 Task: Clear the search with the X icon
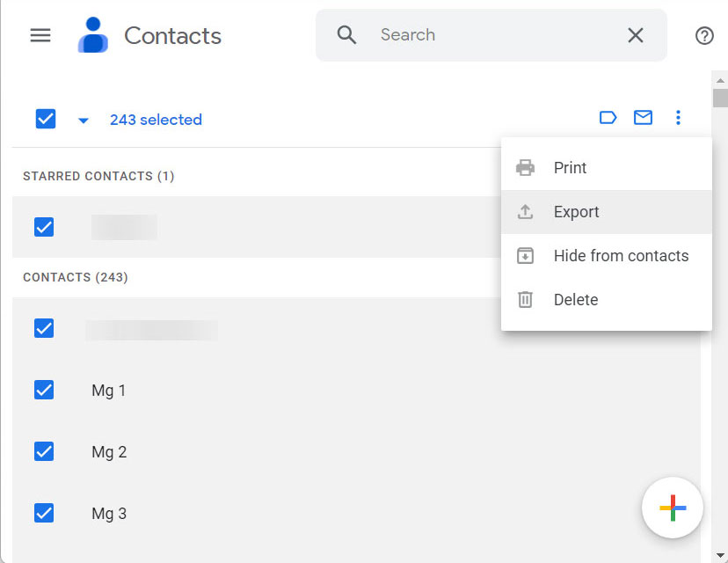coord(635,35)
